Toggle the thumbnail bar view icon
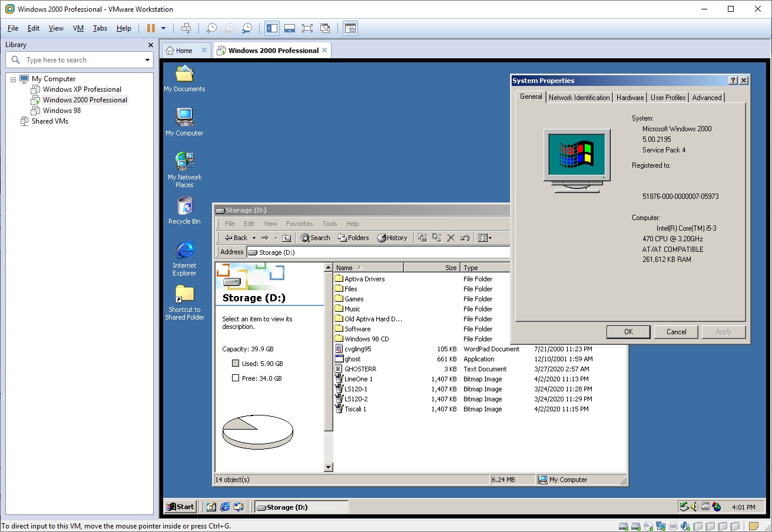The width and height of the screenshot is (772, 532). coord(290,28)
